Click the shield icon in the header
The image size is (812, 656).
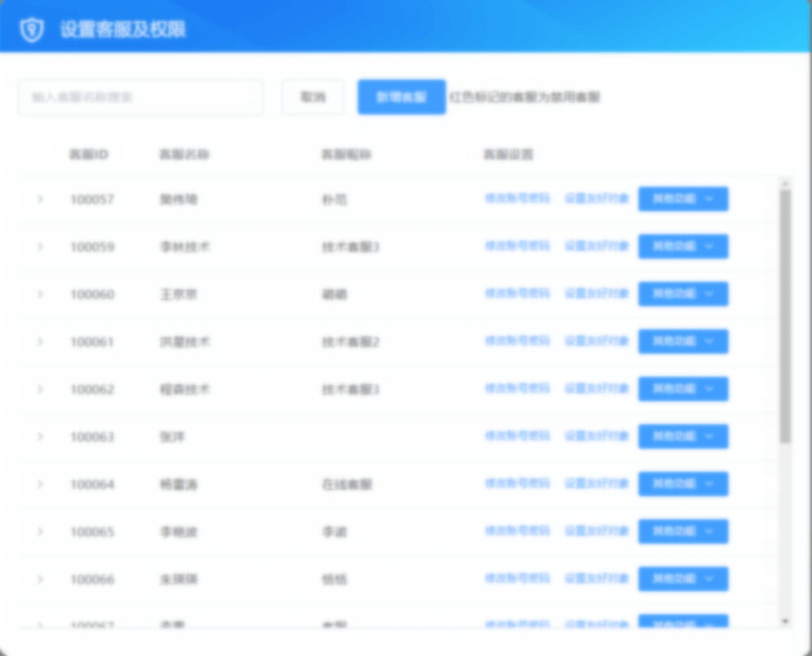click(31, 30)
